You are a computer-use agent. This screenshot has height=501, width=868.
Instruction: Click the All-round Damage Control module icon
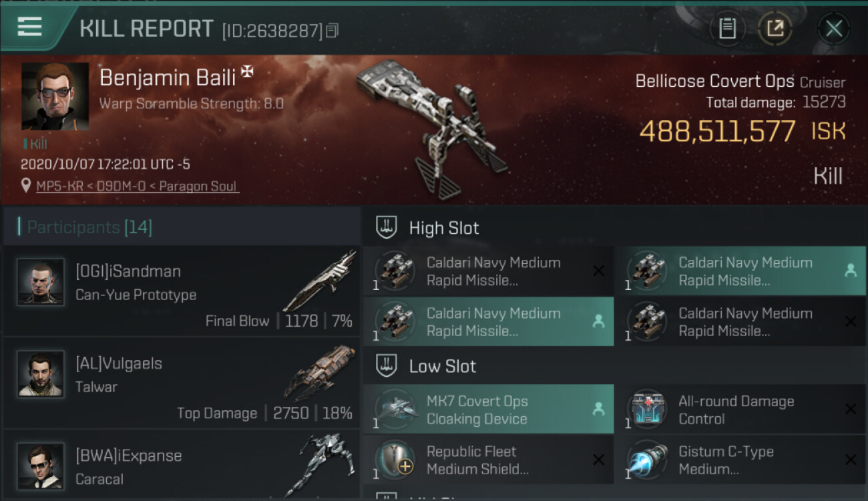pos(647,409)
